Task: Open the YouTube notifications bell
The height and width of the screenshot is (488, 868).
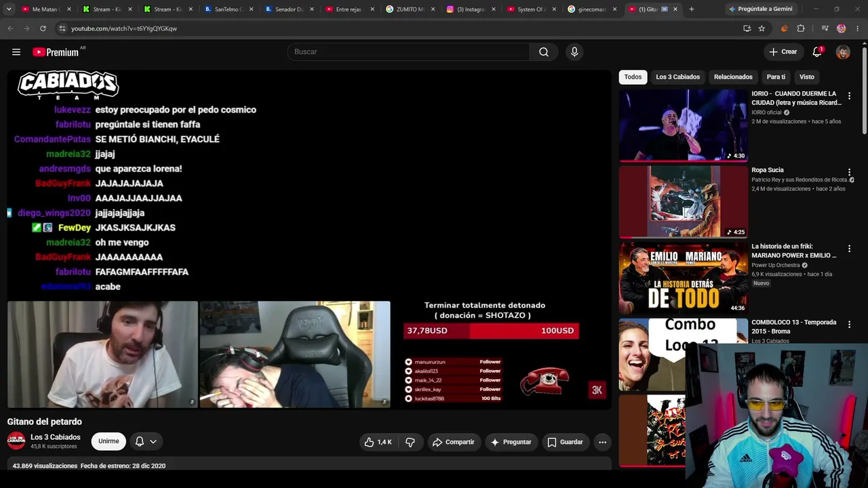Action: click(x=817, y=52)
